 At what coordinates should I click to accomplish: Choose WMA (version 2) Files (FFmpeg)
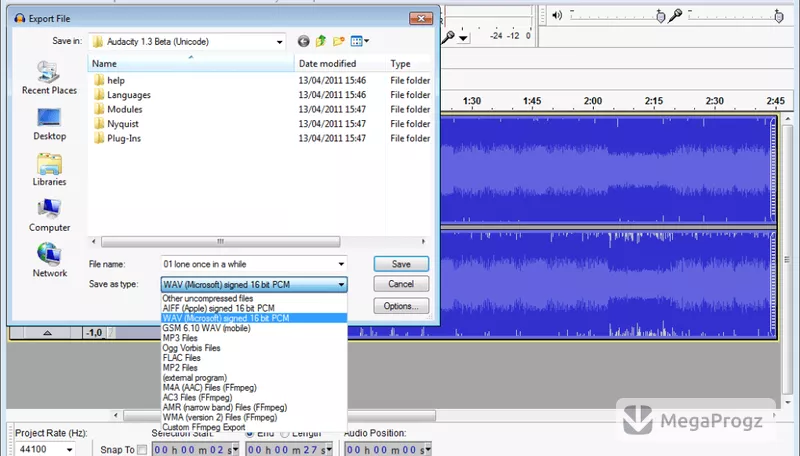[x=254, y=417]
